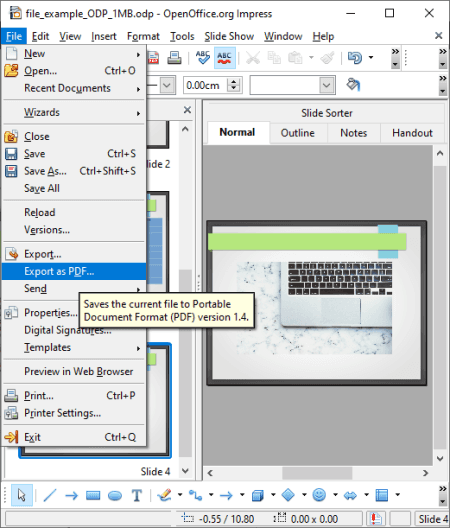Close the document with the menu bar X
Image resolution: width=450 pixels, height=528 pixels.
pyautogui.click(x=439, y=36)
